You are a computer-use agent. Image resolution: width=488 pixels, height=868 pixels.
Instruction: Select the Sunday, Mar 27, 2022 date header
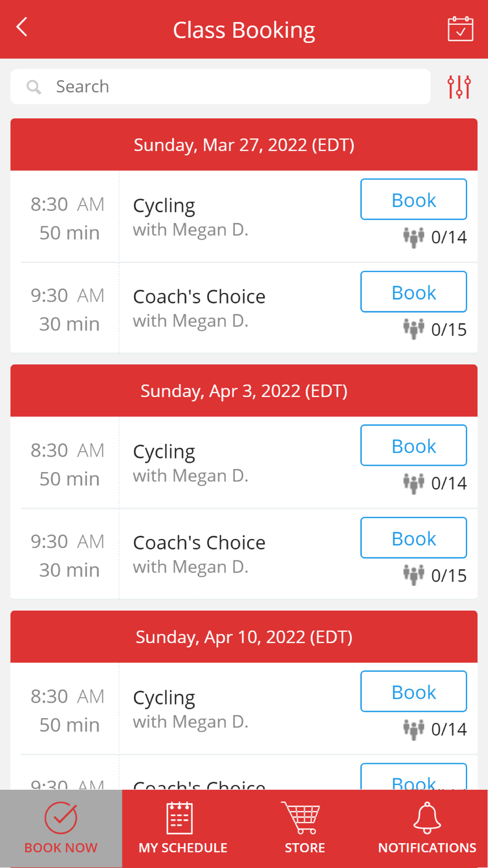tap(244, 145)
